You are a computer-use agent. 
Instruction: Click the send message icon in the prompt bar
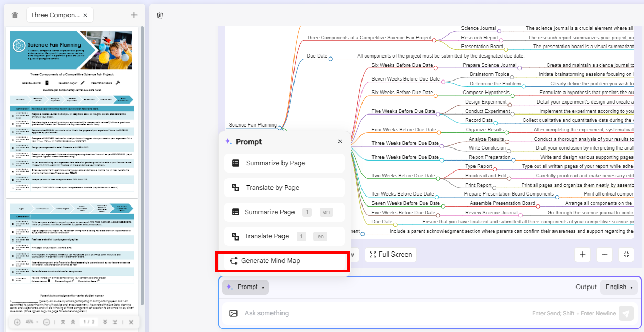pos(626,313)
